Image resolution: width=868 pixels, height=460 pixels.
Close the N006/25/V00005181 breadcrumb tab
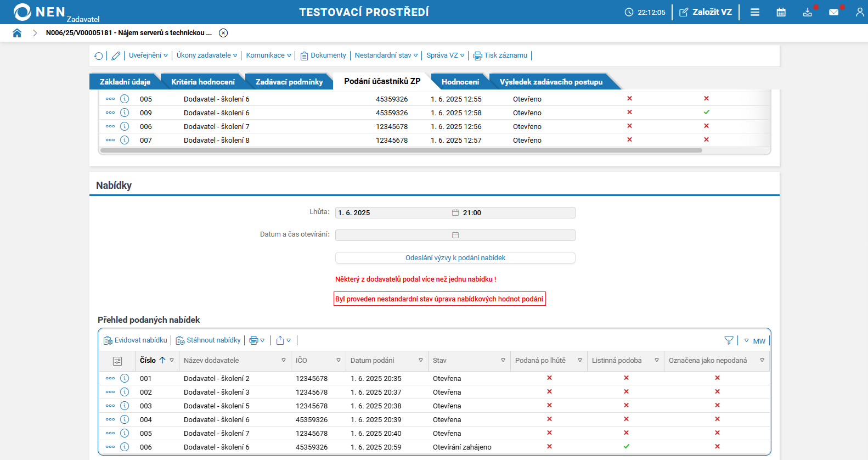(223, 33)
